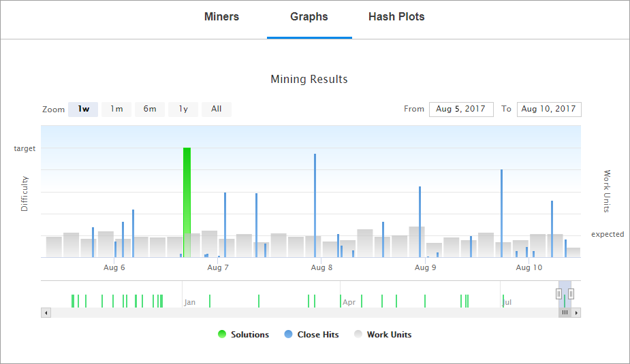Click the blue Close Hits legend icon
The height and width of the screenshot is (364, 630).
tap(288, 334)
